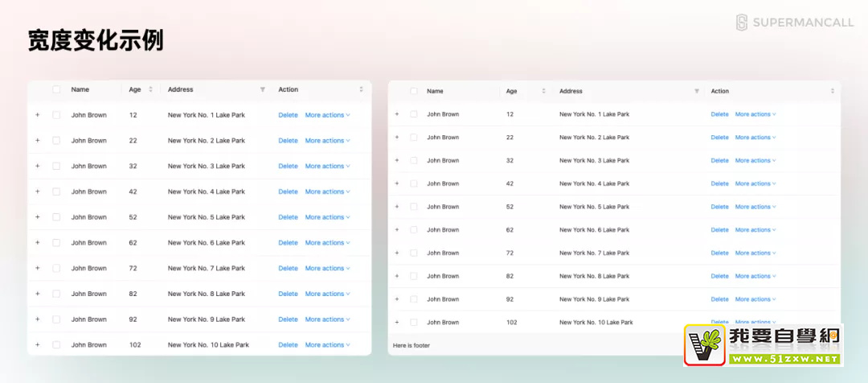Check the age 72 row checkbox in right table

(413, 253)
